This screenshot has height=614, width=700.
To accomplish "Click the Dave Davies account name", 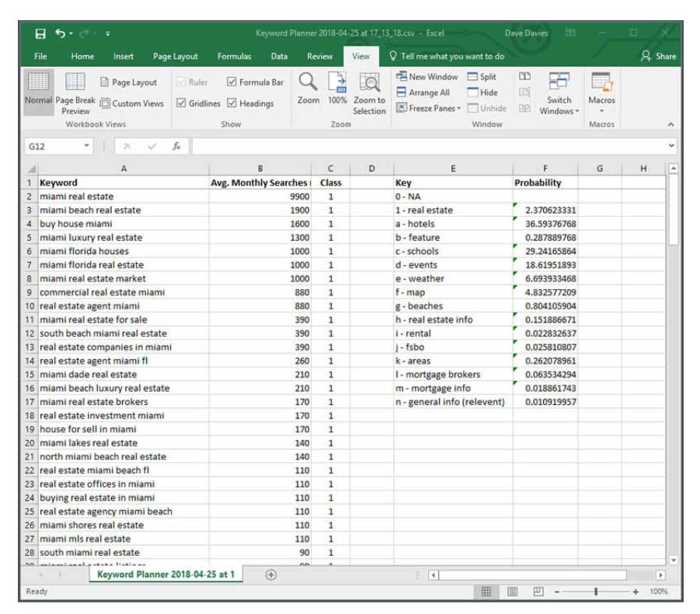I will click(526, 33).
